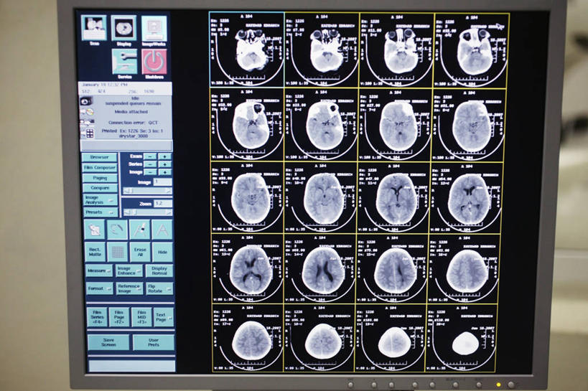Select the text annotation 'A' tool
Screen dimensions: 588x391
[x=162, y=229]
